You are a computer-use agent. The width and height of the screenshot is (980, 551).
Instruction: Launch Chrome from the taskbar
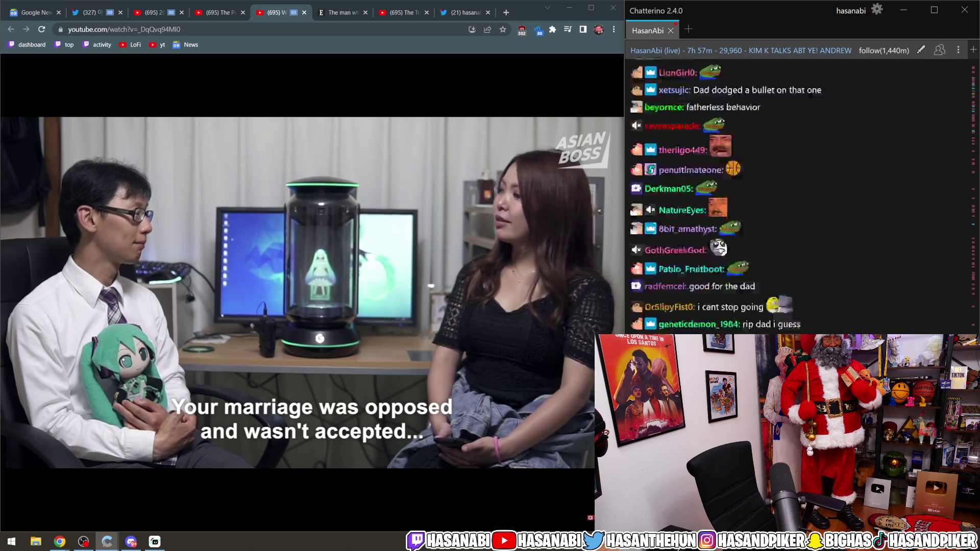pyautogui.click(x=60, y=541)
